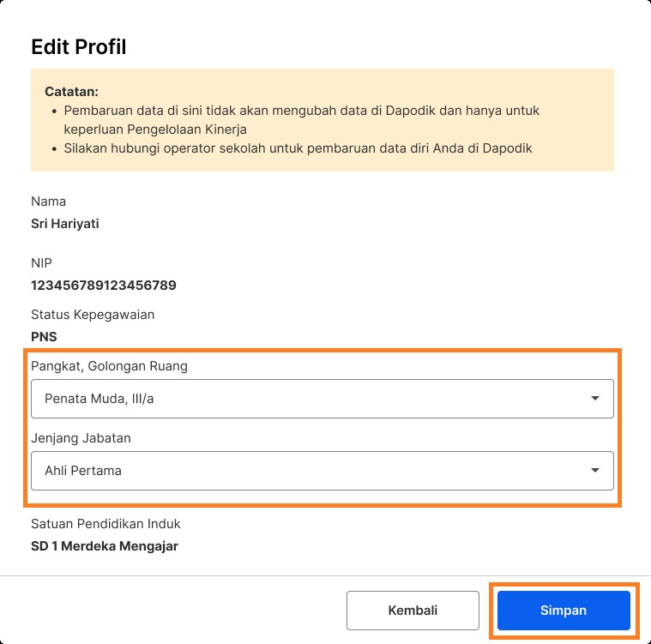Click the name Sri Hariyati
651x644 pixels.
point(65,224)
